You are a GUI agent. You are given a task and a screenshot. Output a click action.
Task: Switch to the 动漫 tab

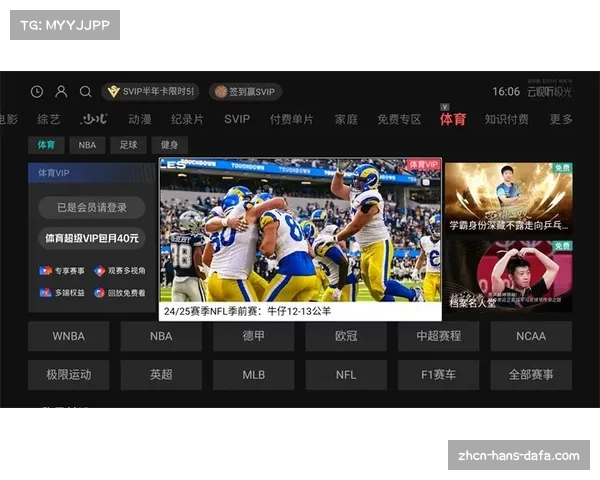click(140, 119)
